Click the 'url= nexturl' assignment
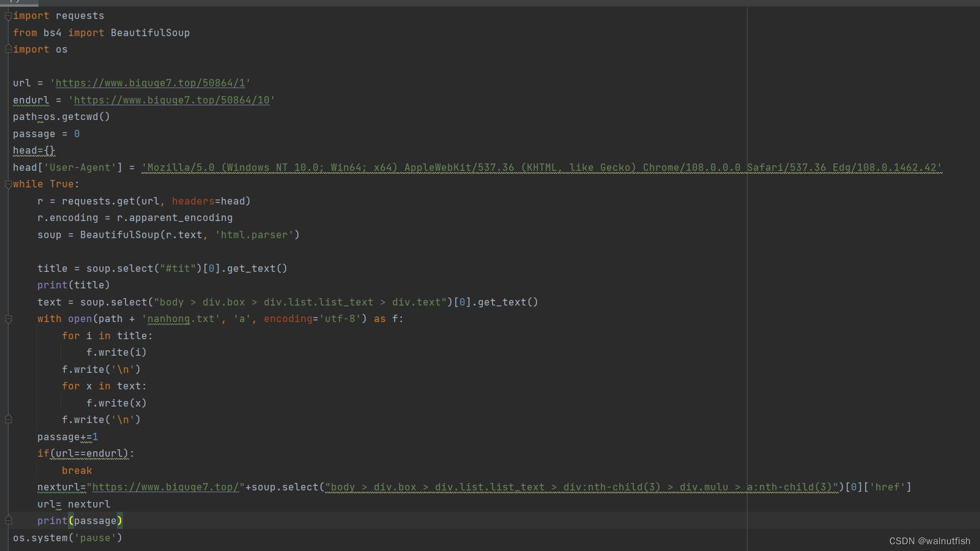980x551 pixels. [x=74, y=504]
